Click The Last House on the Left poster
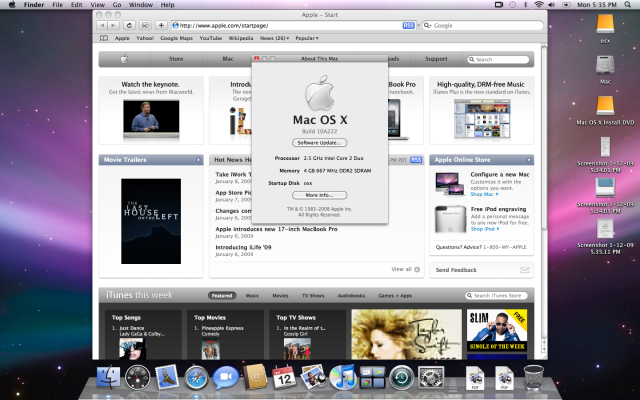 [x=151, y=221]
